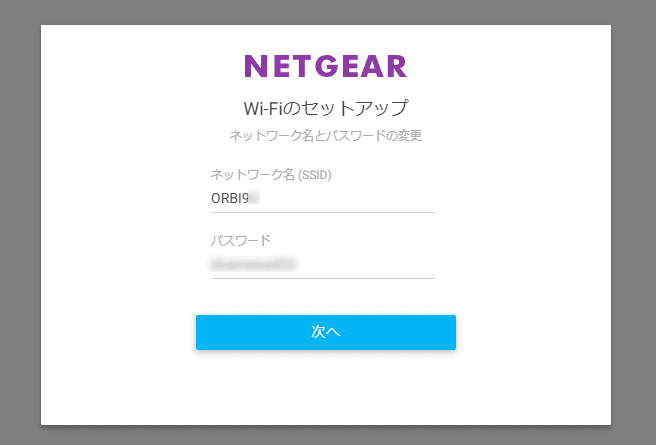Click the 次へ button
The width and height of the screenshot is (656, 445).
(325, 332)
